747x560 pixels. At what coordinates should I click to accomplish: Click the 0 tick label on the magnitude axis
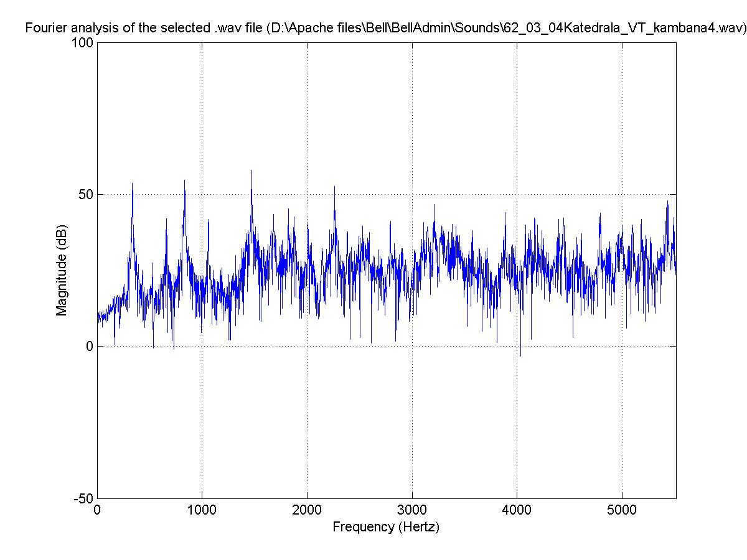(90, 347)
